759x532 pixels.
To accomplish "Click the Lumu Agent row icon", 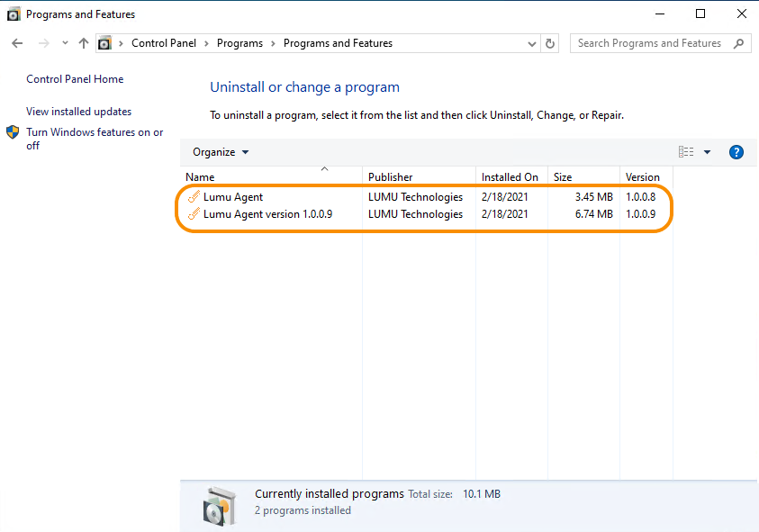I will 194,196.
